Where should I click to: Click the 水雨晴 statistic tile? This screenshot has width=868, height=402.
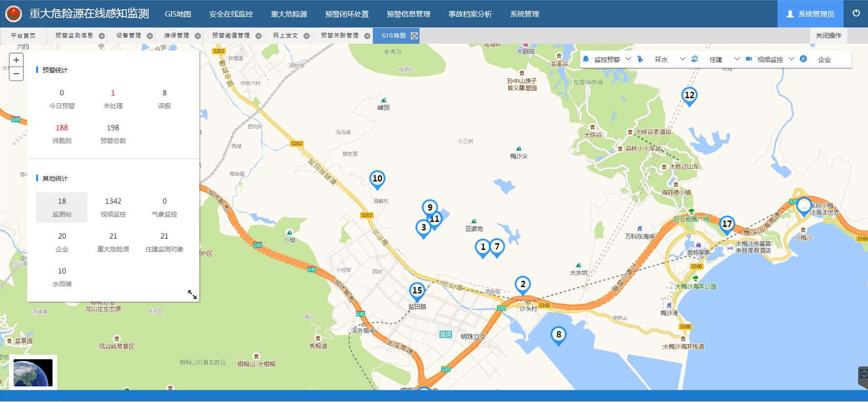point(62,277)
